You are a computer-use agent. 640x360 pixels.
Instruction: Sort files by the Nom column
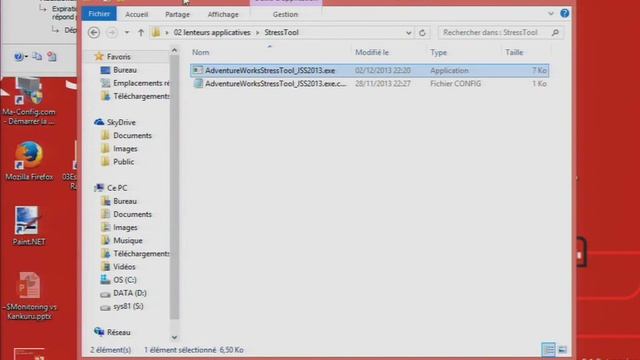200,52
